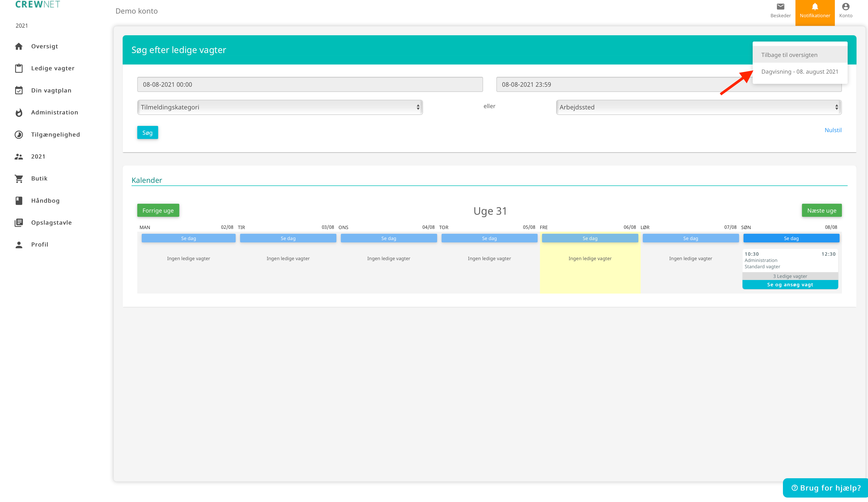Expand the Tilmeldingskategori dropdown

coord(280,107)
